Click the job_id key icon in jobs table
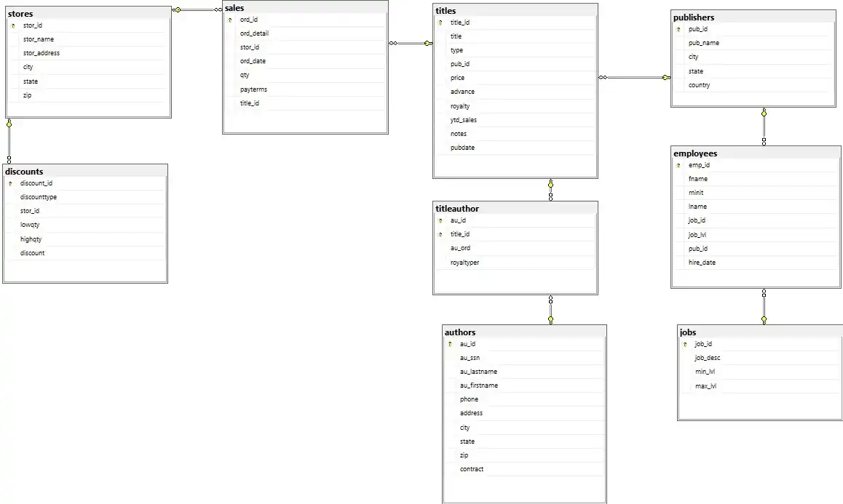 (685, 344)
